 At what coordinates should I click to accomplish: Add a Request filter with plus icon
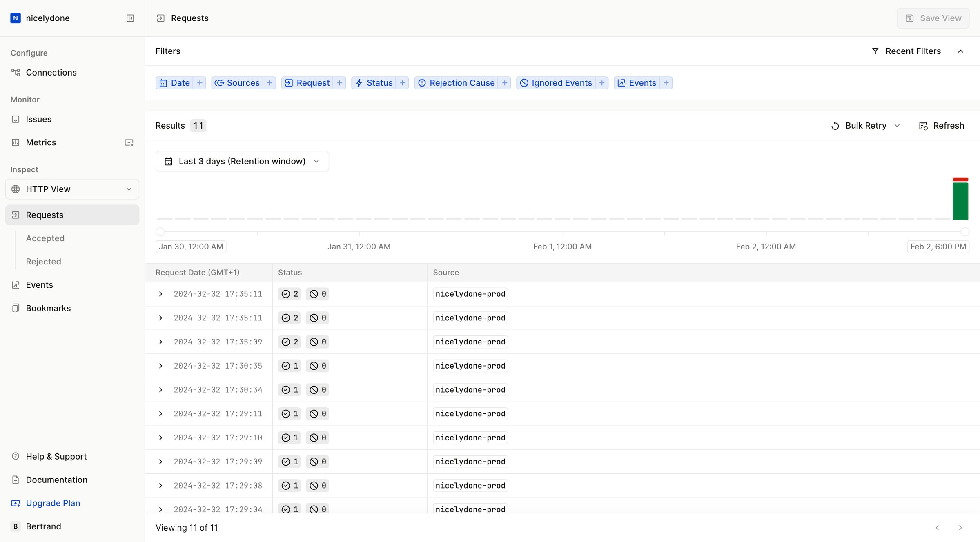coord(339,83)
